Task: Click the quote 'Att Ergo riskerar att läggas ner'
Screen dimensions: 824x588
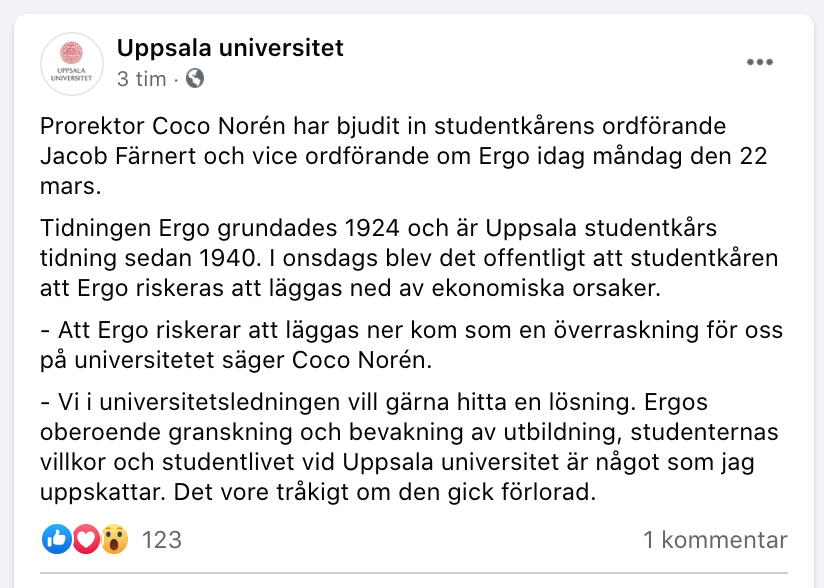Action: (411, 345)
